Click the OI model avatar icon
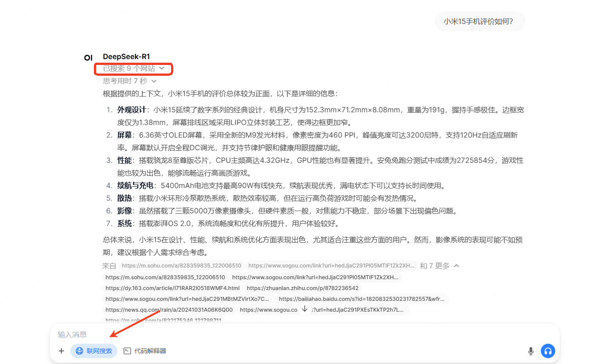This screenshot has width=595, height=364. 88,58
